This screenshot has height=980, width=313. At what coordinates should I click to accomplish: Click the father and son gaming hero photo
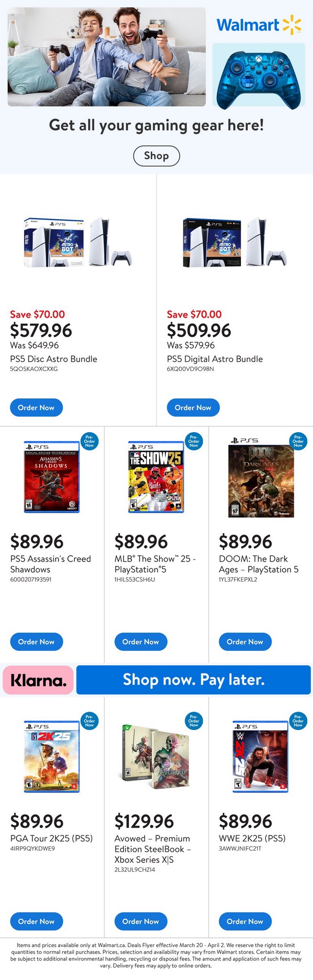coord(106,57)
